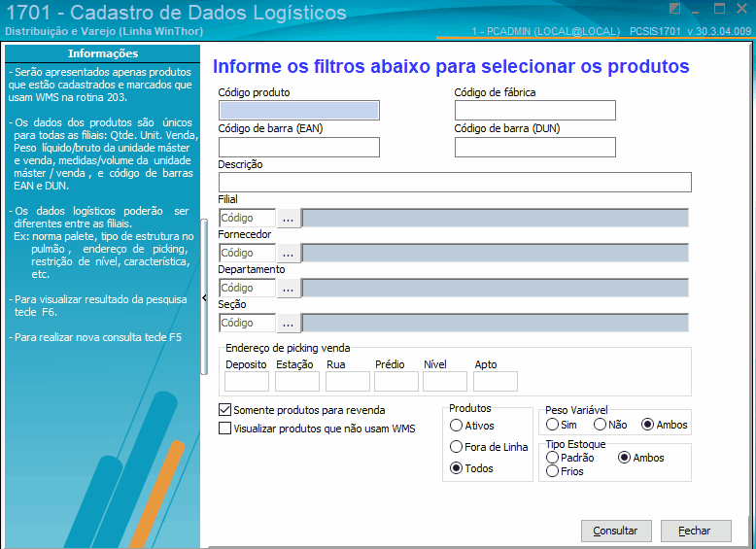The height and width of the screenshot is (549, 756).
Task: Click the Prédio picking field
Action: click(396, 381)
